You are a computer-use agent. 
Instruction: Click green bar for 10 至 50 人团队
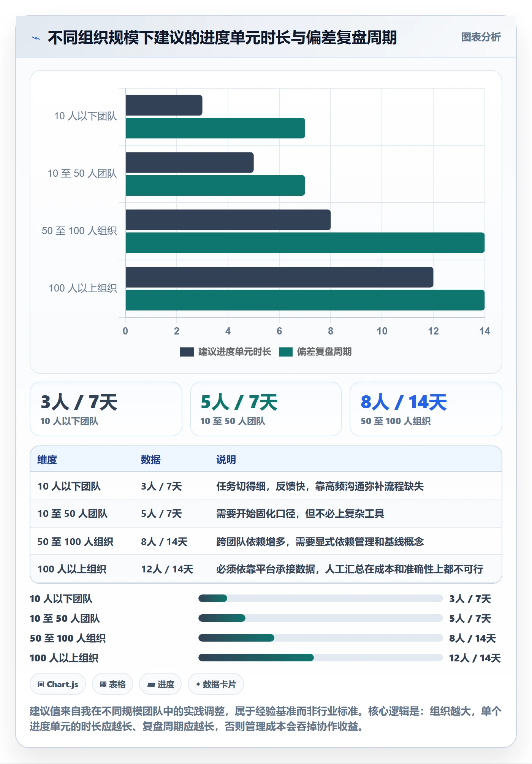pos(215,185)
